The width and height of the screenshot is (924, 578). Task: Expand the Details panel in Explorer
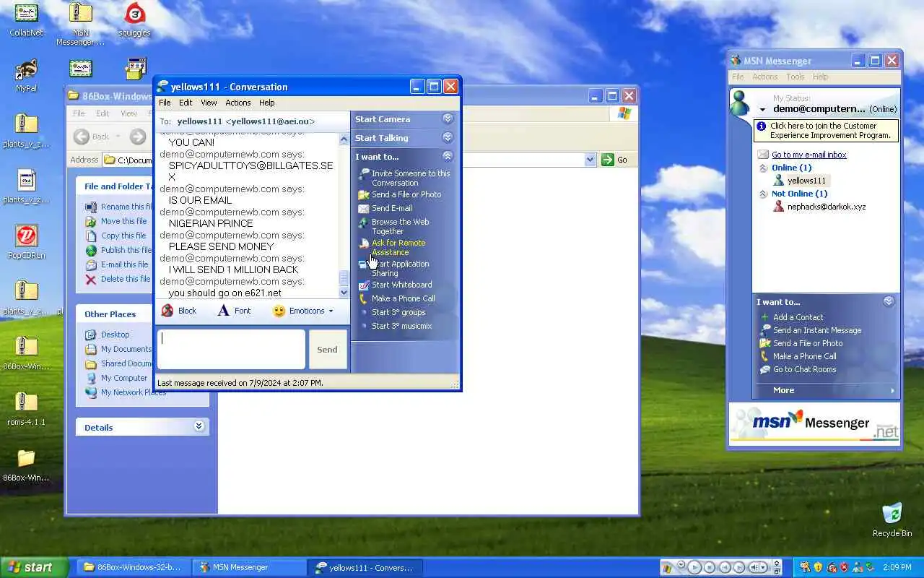[x=199, y=427]
